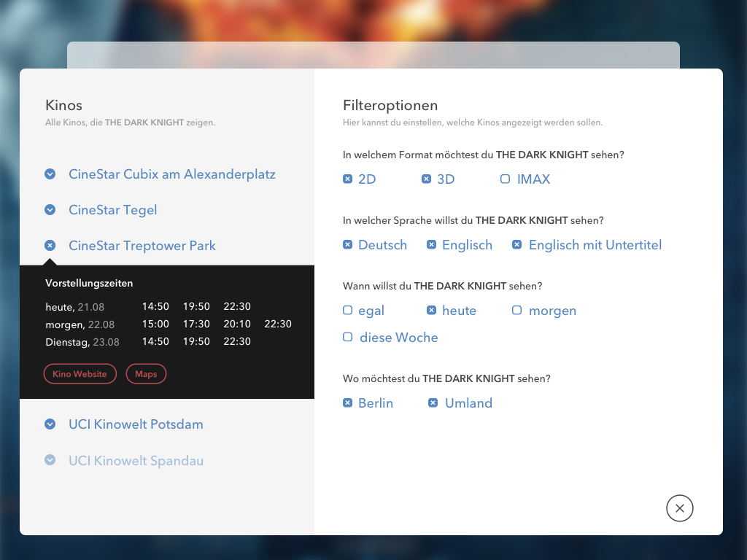Click the Vorstellungszeiten heading

point(89,284)
